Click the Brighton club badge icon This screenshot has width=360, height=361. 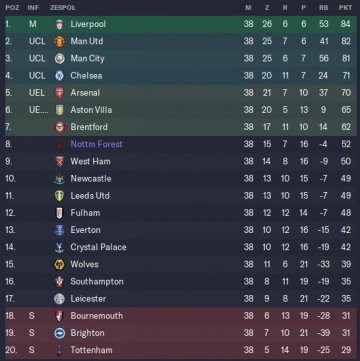point(59,333)
